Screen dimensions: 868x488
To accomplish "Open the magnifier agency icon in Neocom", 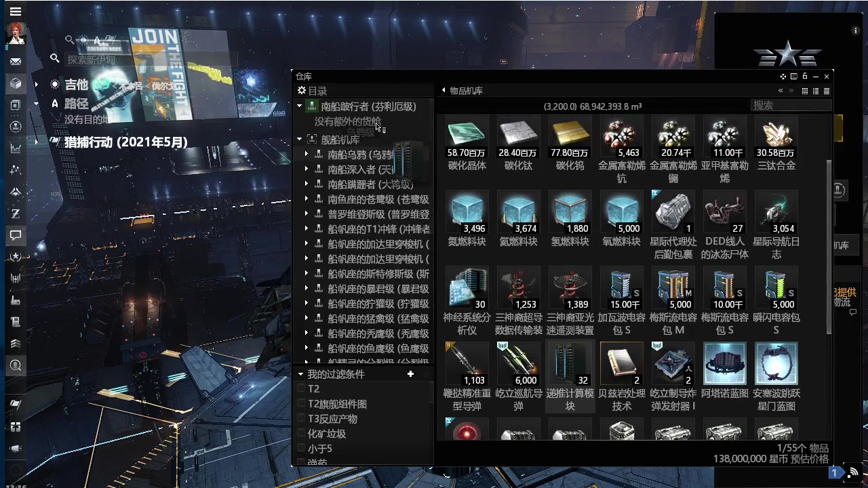I will click(x=15, y=365).
